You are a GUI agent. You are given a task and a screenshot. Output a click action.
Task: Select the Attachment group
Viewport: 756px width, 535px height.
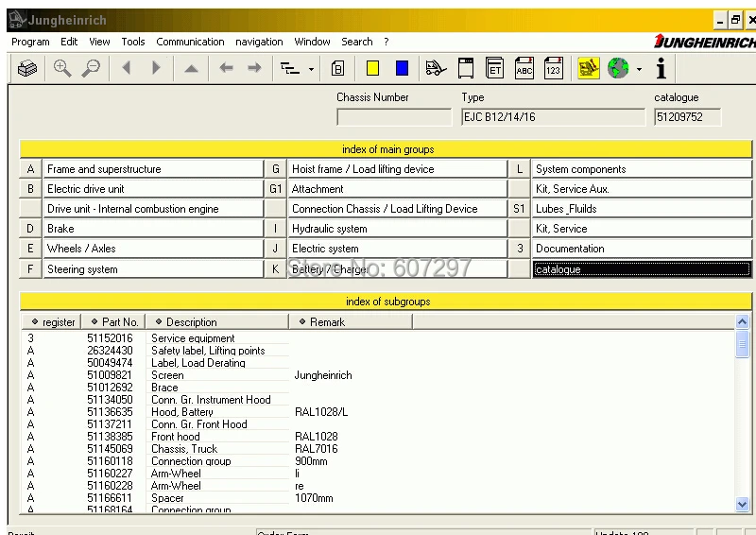(398, 189)
